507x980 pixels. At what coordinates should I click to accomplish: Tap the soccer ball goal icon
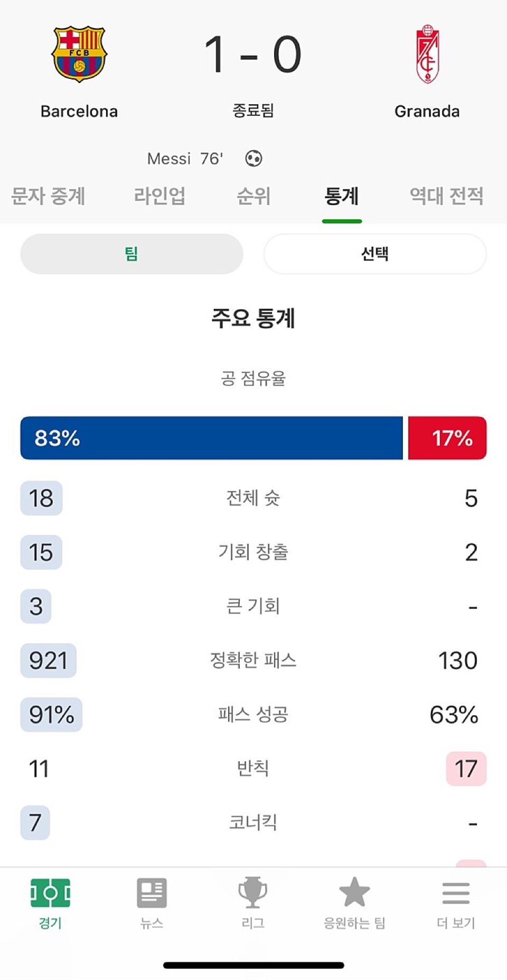253,158
